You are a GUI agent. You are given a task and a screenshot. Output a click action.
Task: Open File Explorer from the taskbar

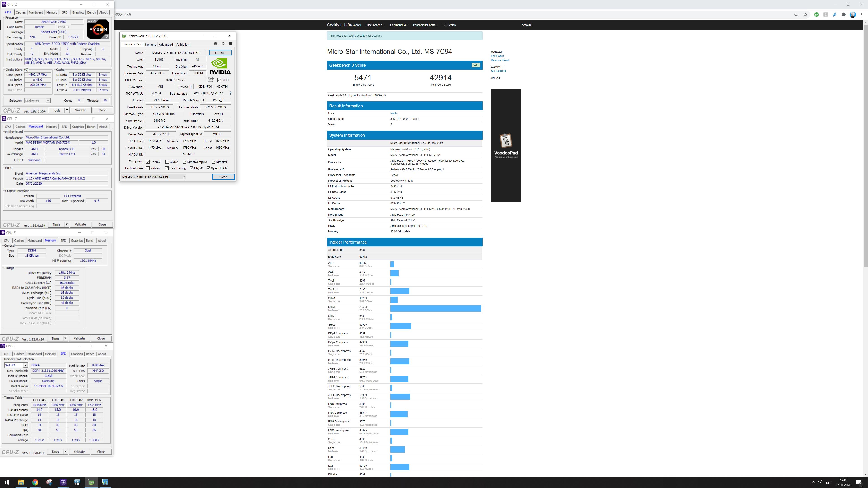click(x=21, y=482)
